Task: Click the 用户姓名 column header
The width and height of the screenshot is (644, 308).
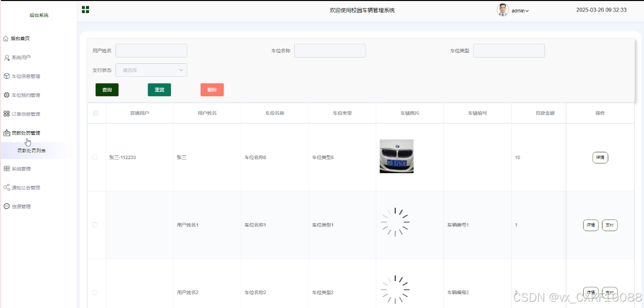Action: tap(207, 113)
